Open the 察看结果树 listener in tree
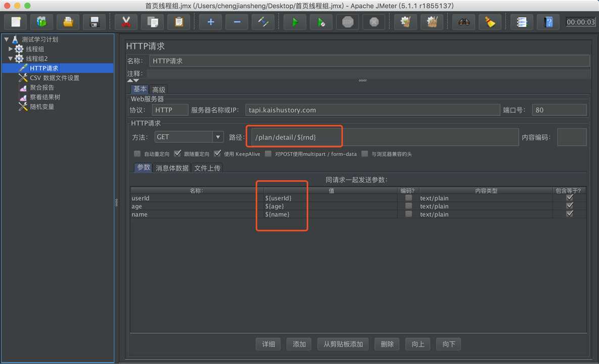This screenshot has width=599, height=364. pos(45,97)
